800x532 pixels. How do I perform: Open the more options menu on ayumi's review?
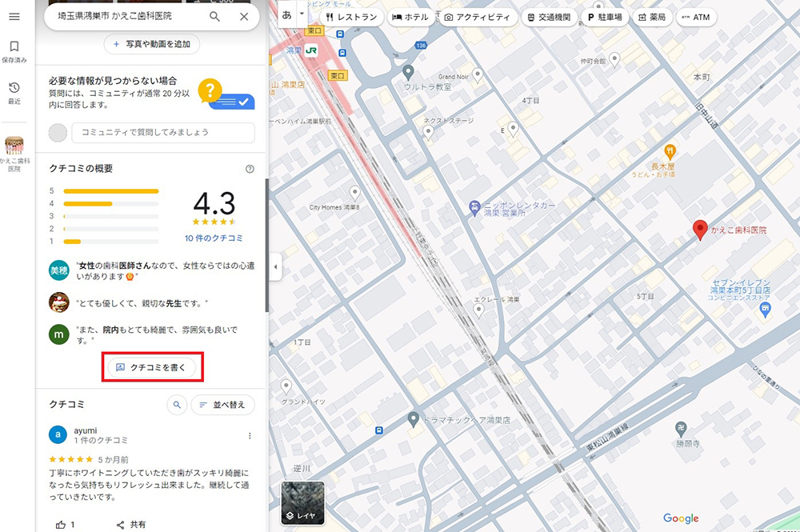[x=250, y=436]
